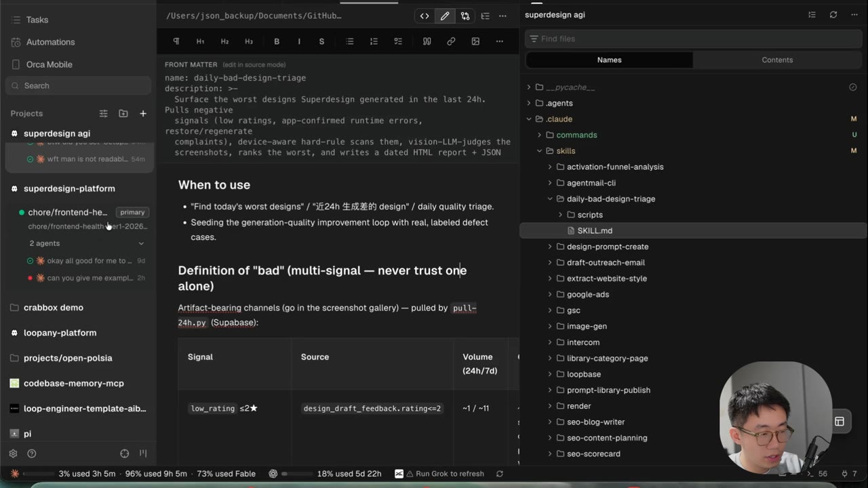
Task: Insert a numbered list
Action: coord(374,41)
